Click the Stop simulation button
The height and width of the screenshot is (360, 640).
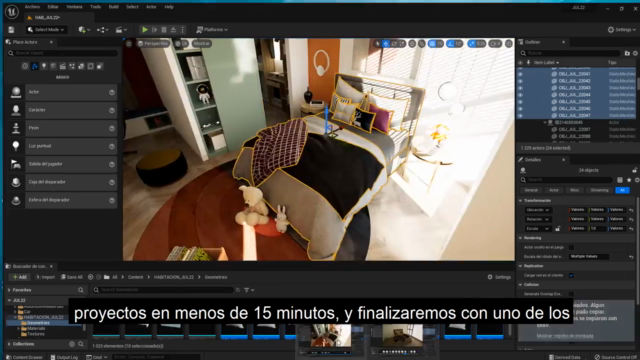coord(164,30)
